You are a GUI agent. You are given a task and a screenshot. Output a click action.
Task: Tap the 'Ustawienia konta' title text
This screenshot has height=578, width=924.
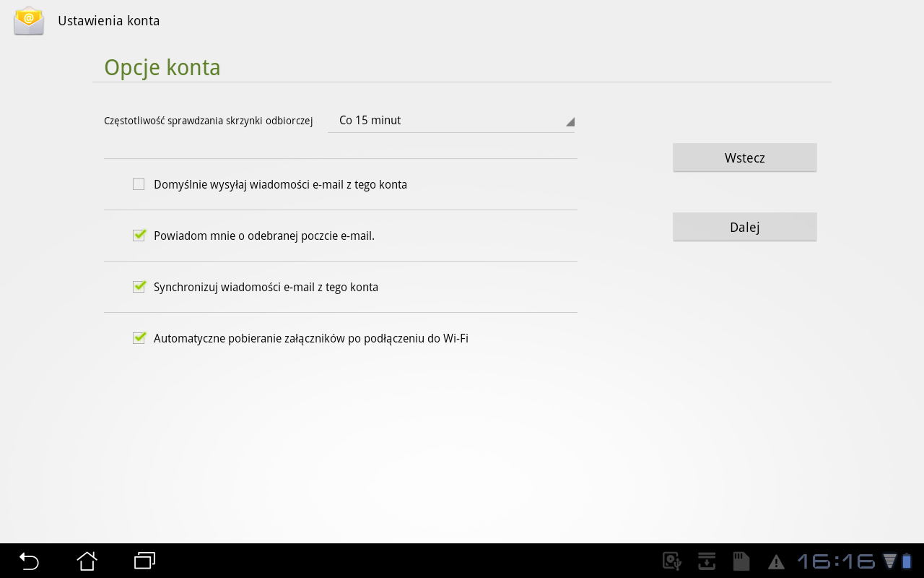pyautogui.click(x=109, y=21)
